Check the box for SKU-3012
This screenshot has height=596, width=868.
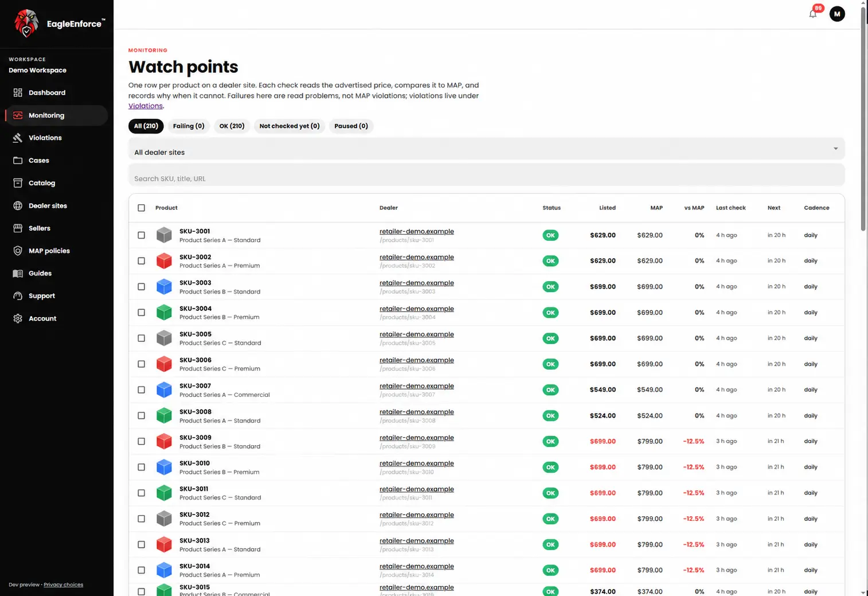(x=142, y=519)
